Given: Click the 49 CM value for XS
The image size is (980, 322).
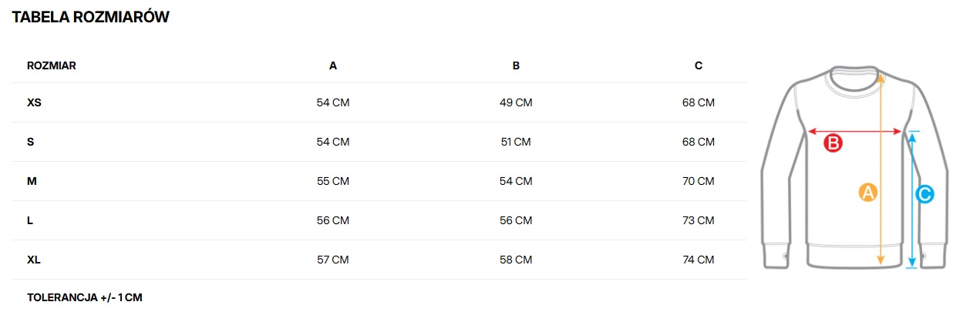Looking at the screenshot, I should (x=516, y=102).
